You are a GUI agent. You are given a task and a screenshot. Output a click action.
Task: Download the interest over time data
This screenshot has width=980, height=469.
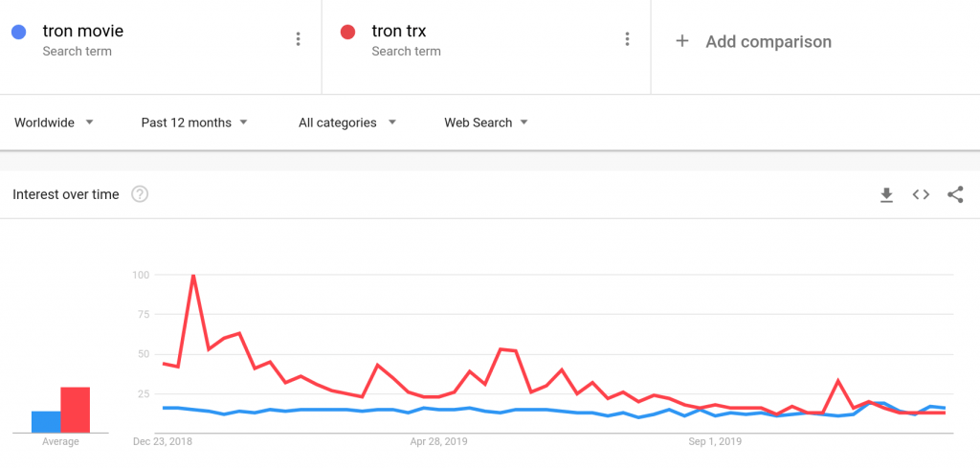point(886,195)
